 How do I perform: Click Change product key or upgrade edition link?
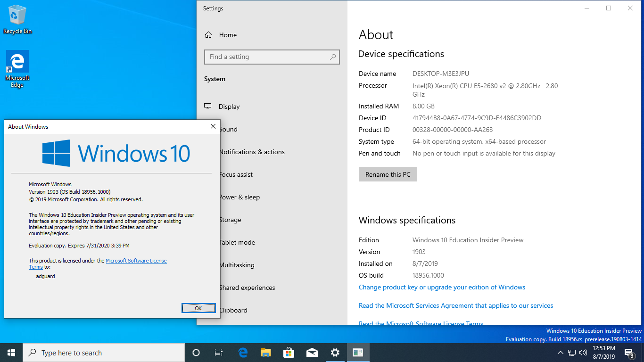[x=442, y=287]
